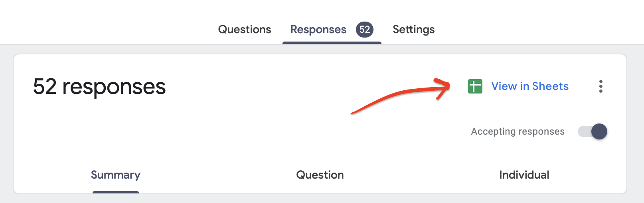This screenshot has height=203, width=644.
Task: Show the Summary view of responses
Action: pos(116,175)
